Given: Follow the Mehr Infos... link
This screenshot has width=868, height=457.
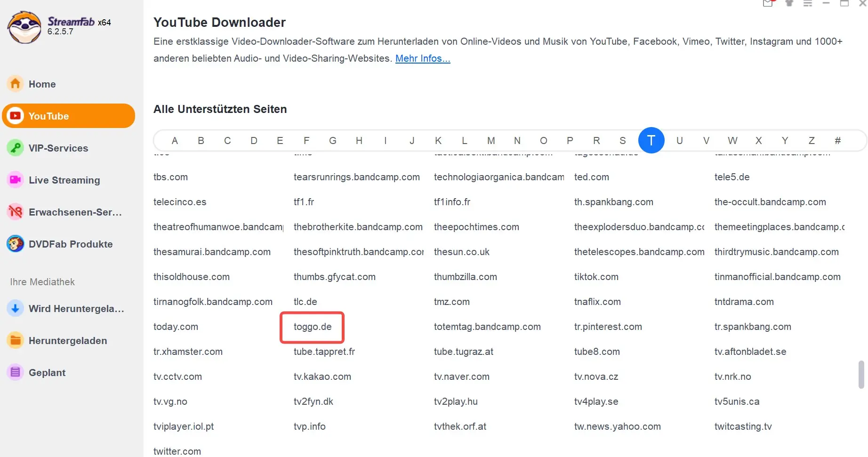Looking at the screenshot, I should pos(423,58).
